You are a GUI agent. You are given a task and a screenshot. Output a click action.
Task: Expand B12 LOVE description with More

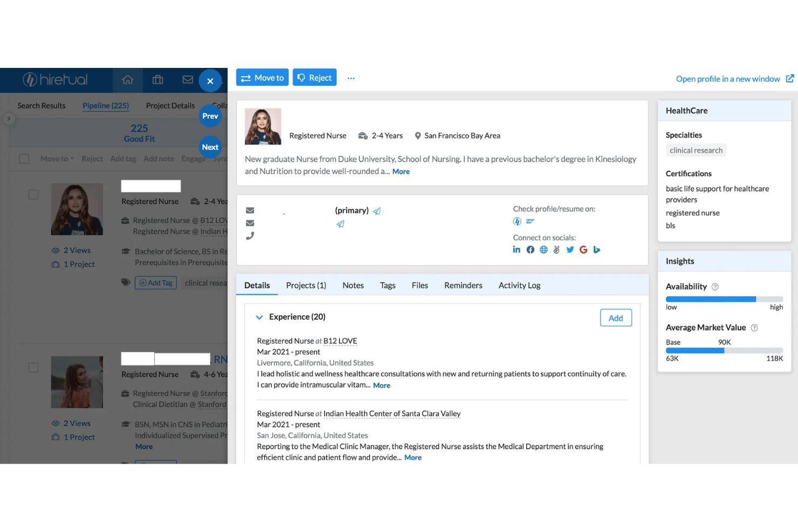[381, 385]
